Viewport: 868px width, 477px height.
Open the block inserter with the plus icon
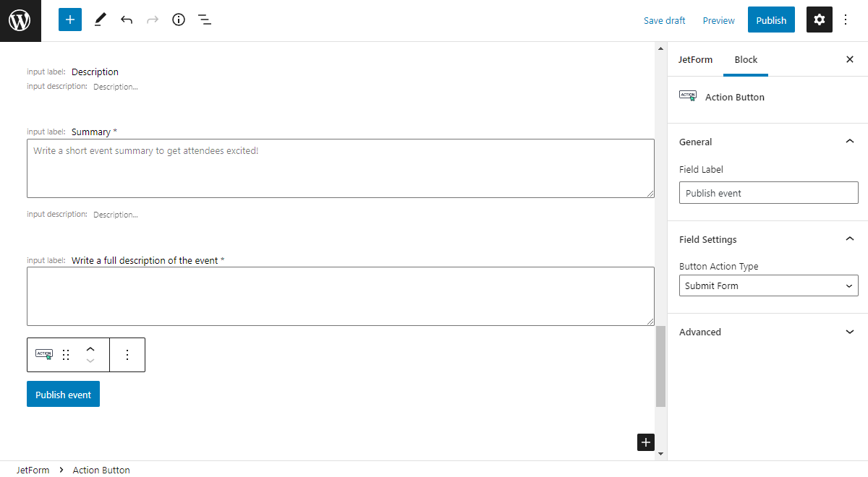(69, 19)
